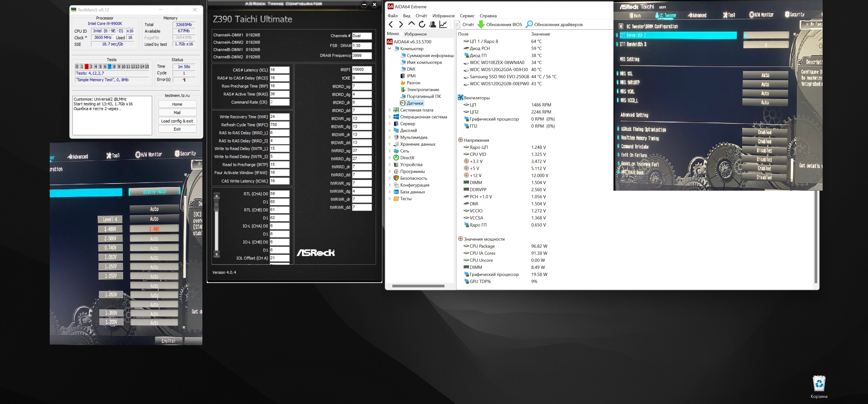Expand the Системная плата tree node
The height and width of the screenshot is (404, 868).
(390, 110)
